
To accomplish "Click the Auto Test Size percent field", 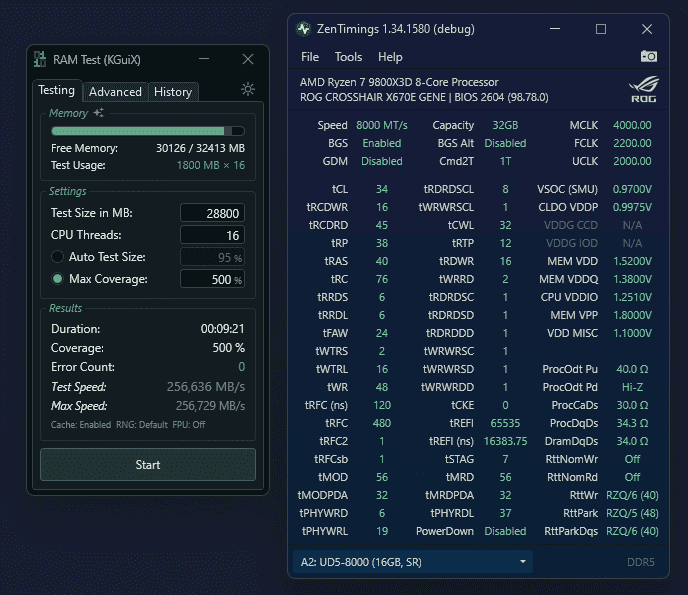I will [x=212, y=257].
